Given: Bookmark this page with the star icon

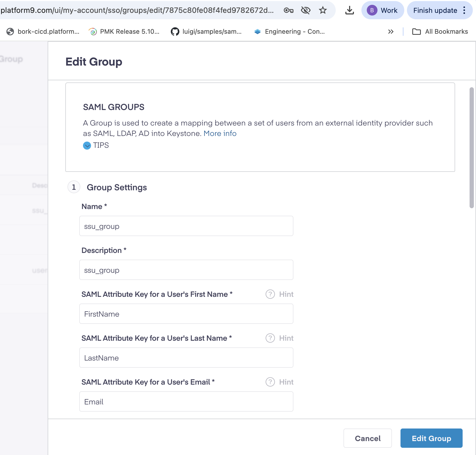Looking at the screenshot, I should click(x=323, y=10).
